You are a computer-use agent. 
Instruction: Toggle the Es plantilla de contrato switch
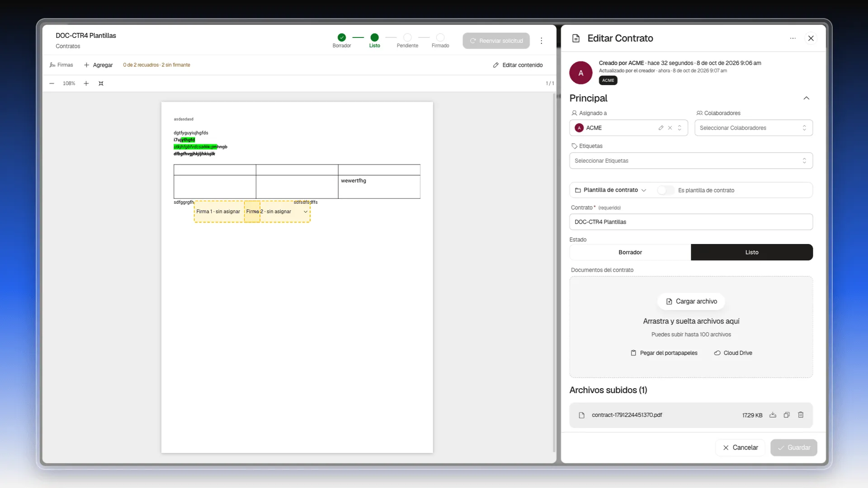665,190
